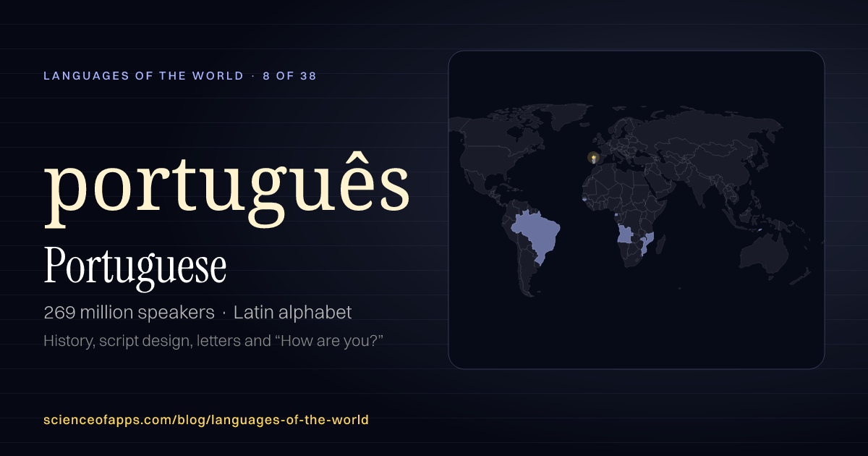Click the "Portuguese" subtitle

135,266
